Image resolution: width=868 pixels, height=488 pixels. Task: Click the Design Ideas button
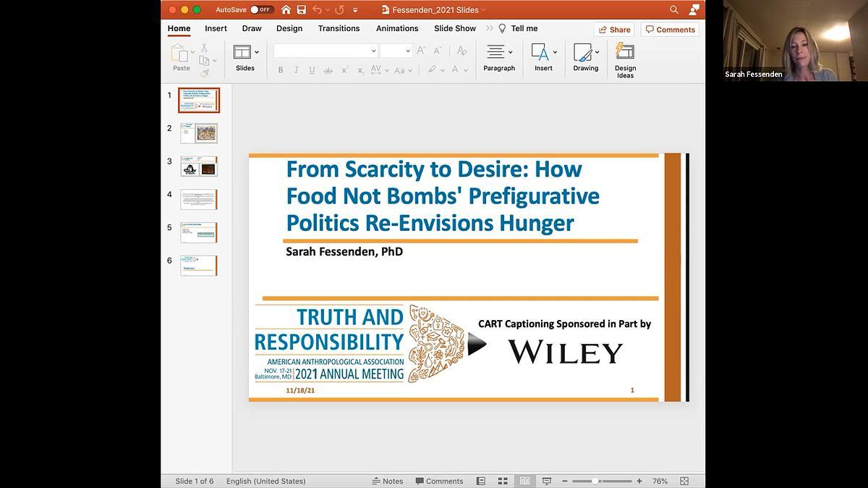(625, 59)
